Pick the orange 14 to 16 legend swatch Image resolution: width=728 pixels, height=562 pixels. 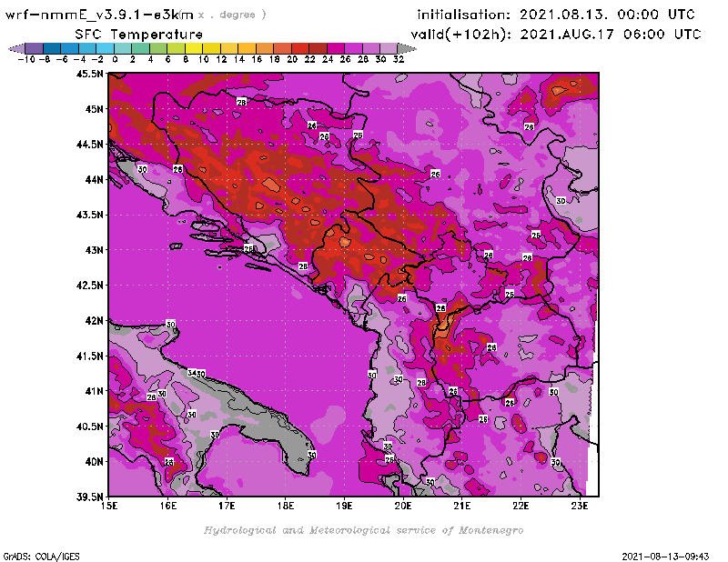pyautogui.click(x=247, y=48)
